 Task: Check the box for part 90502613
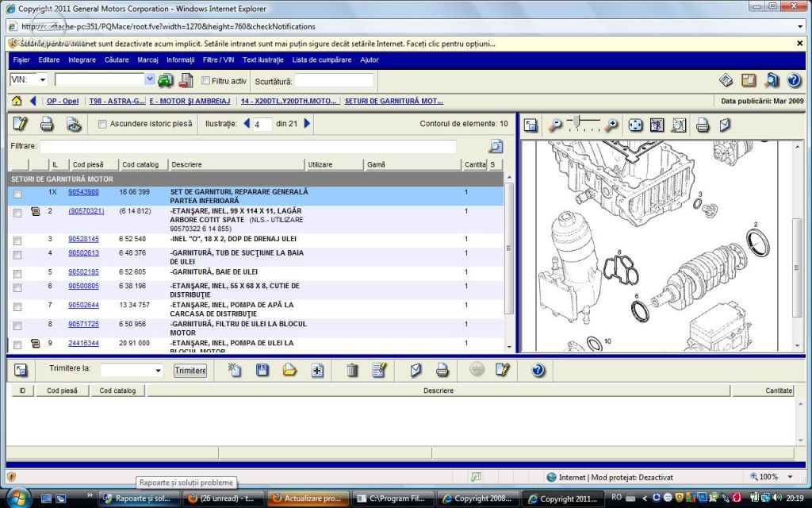(17, 255)
